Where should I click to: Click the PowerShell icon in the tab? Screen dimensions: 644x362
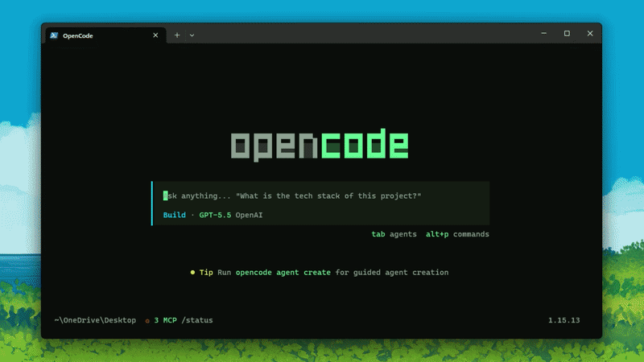pos(54,35)
